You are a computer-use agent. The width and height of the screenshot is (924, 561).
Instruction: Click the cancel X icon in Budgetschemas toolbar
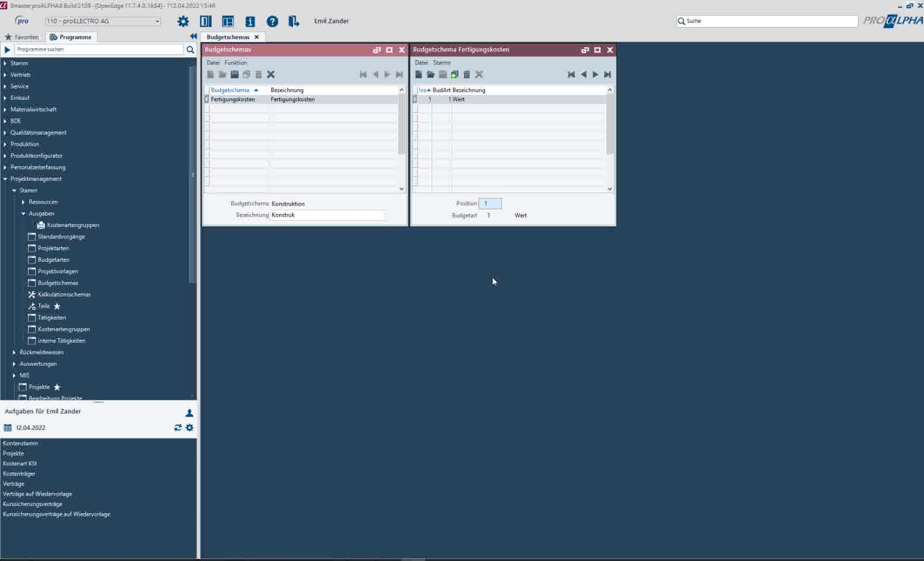(271, 74)
